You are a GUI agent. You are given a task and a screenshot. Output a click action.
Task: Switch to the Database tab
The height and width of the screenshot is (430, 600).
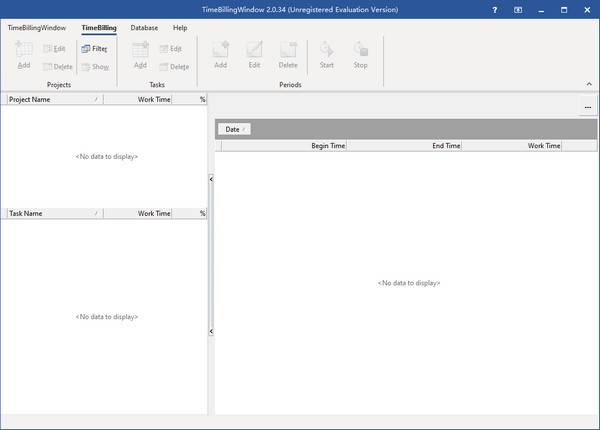click(x=145, y=28)
